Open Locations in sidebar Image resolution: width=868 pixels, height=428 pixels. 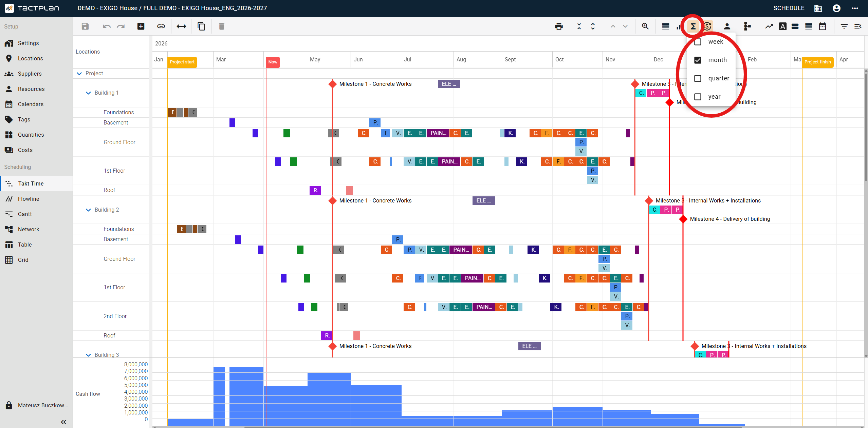(36, 58)
